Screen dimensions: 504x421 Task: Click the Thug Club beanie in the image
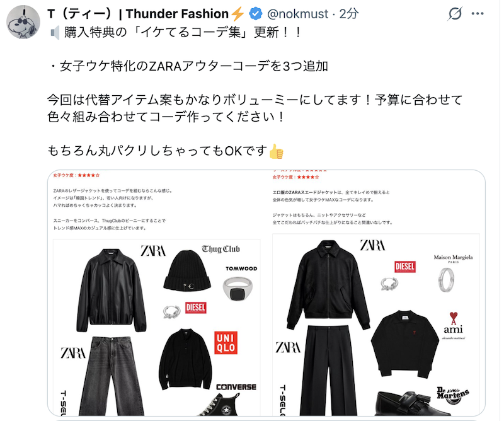coord(187,271)
